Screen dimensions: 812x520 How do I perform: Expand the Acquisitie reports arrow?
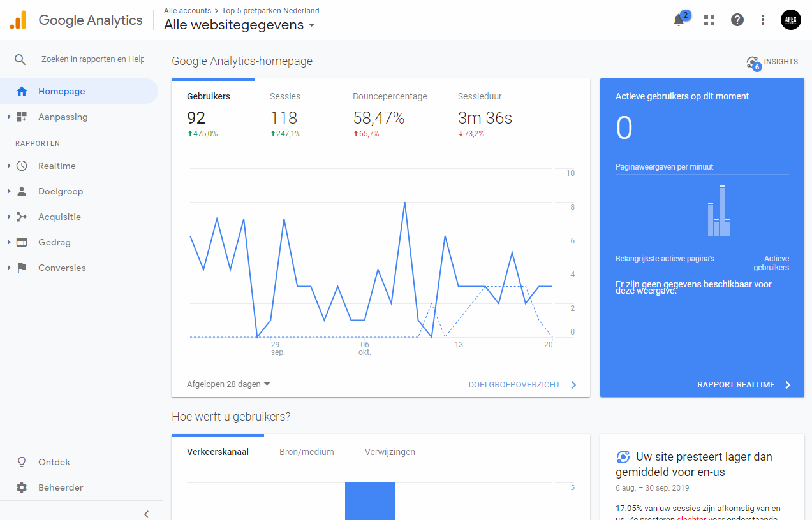(x=9, y=217)
